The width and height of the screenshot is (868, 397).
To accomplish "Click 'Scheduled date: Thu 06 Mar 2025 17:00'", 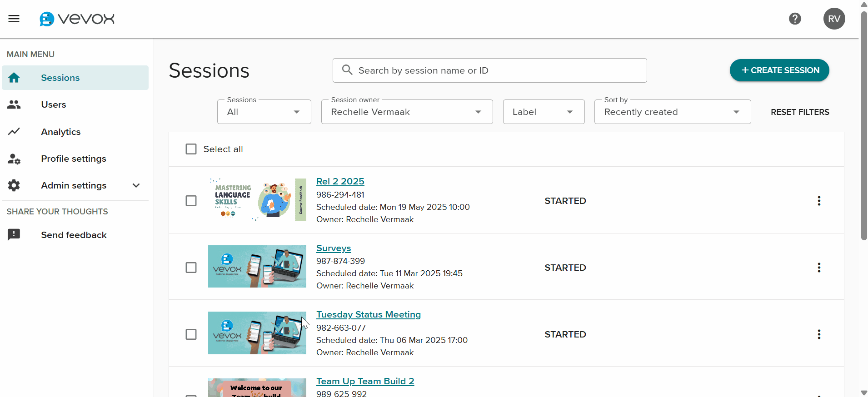I will tap(392, 340).
